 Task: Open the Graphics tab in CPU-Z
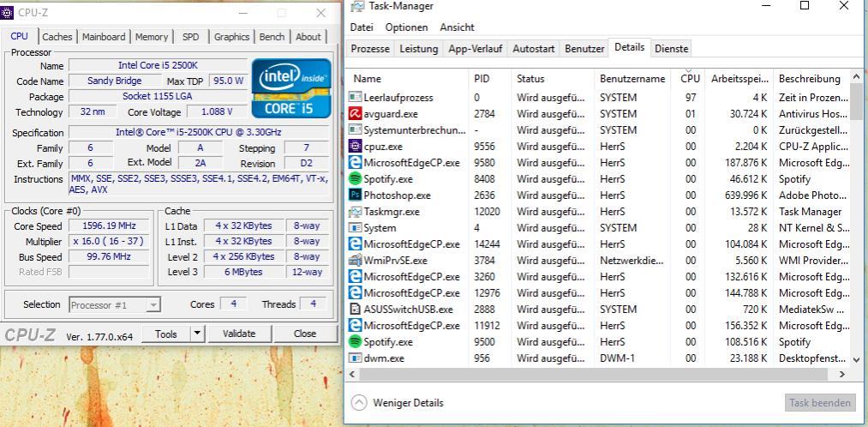tap(231, 37)
